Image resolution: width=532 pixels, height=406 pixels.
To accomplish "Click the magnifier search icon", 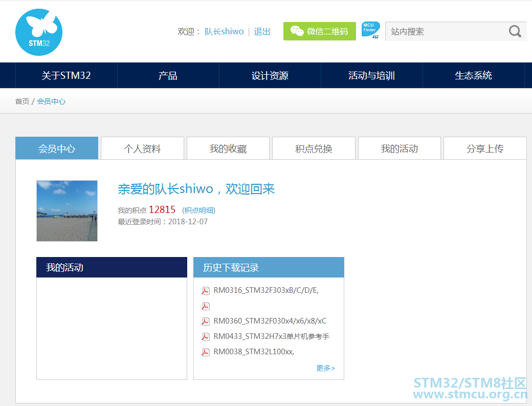I will coord(515,31).
